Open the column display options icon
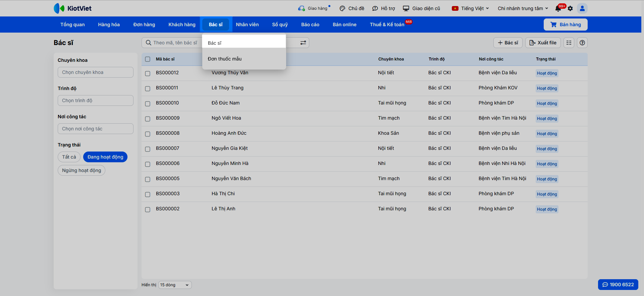Screen dimensions: 644x296 click(569, 43)
